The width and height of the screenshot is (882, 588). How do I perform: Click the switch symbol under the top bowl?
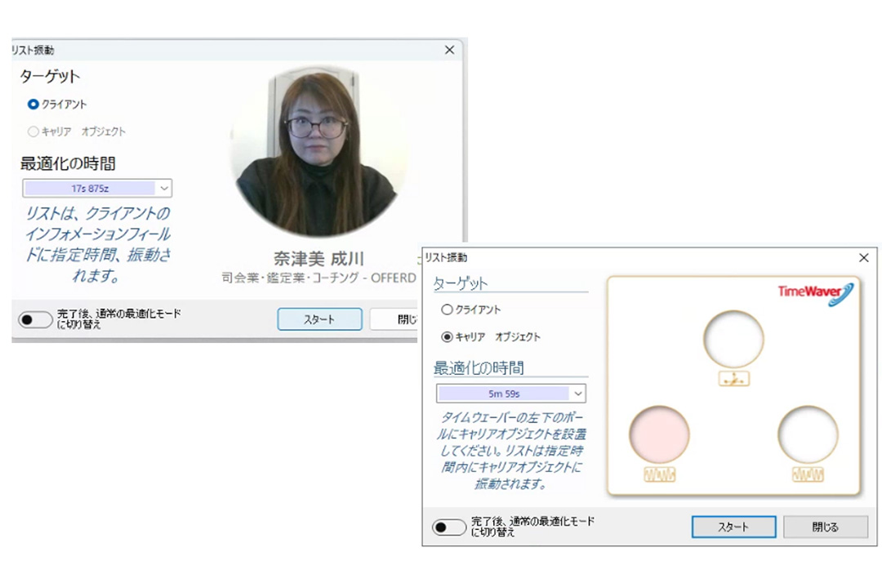[734, 379]
